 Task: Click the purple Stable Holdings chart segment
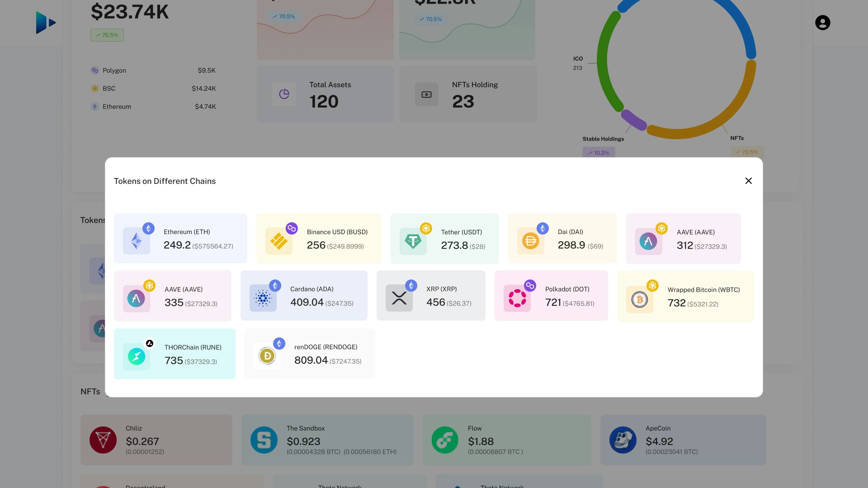(633, 120)
